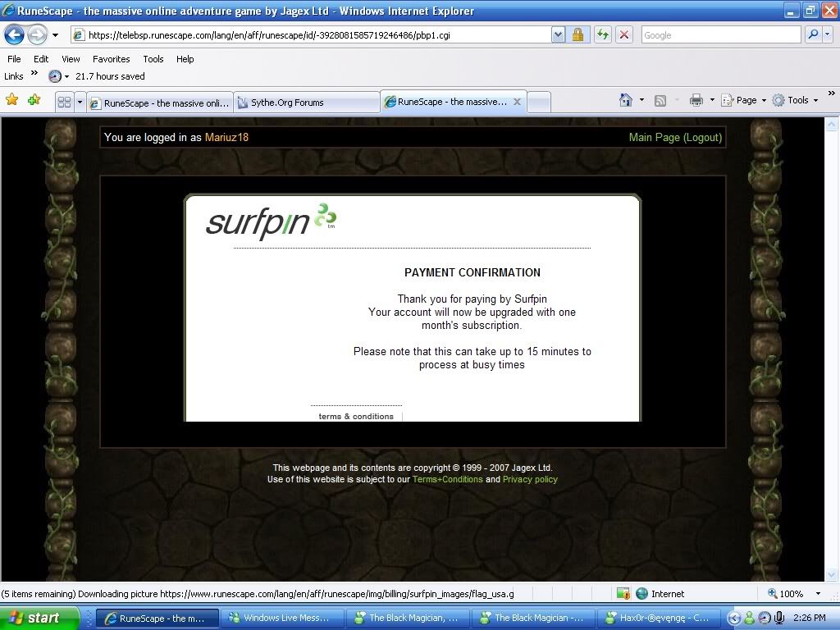The image size is (840, 630).
Task: Open Quick Tabs grid icon
Action: coord(64,102)
